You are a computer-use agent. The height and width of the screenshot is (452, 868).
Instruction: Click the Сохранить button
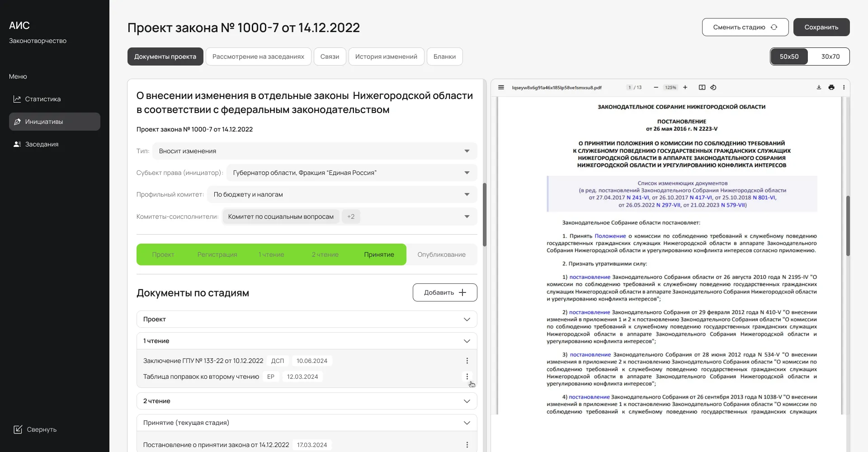(821, 27)
